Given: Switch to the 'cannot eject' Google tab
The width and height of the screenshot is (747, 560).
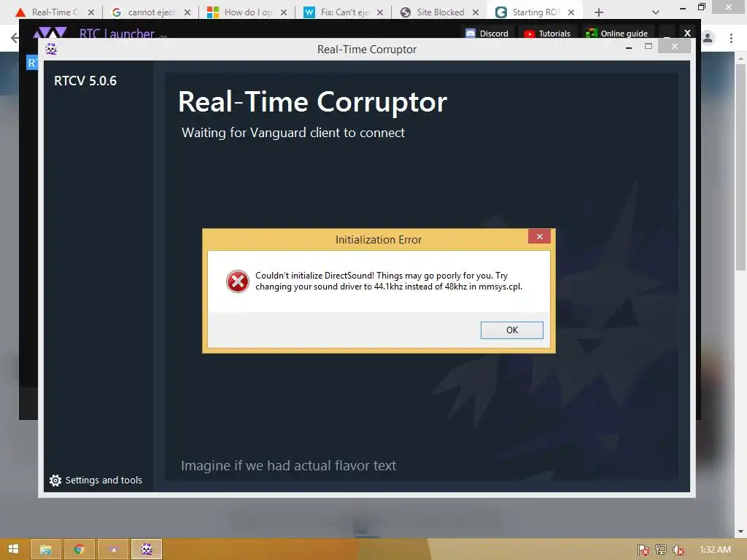Looking at the screenshot, I should click(x=152, y=12).
